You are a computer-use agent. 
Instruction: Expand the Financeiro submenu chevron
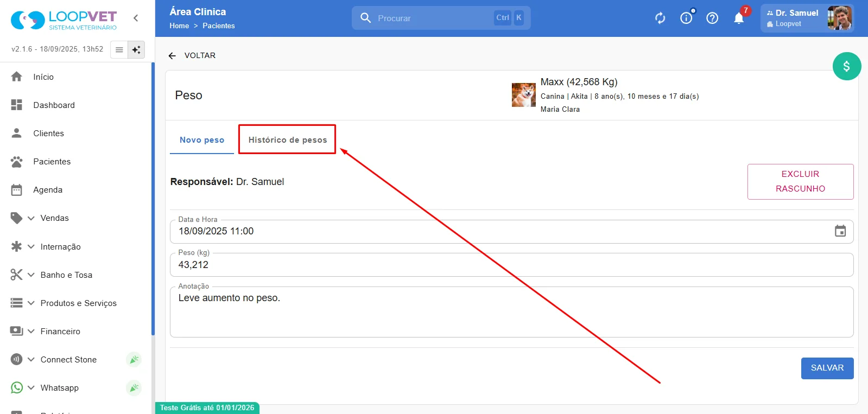[x=31, y=331]
